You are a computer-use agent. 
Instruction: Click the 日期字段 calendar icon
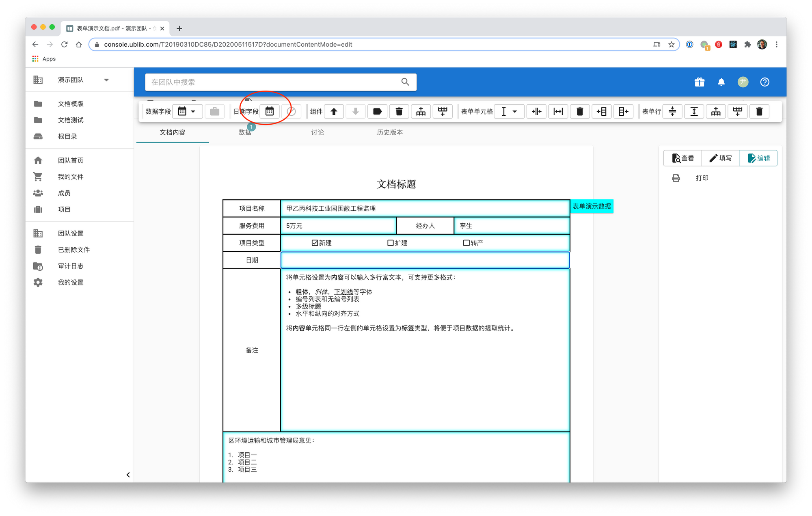pos(270,111)
